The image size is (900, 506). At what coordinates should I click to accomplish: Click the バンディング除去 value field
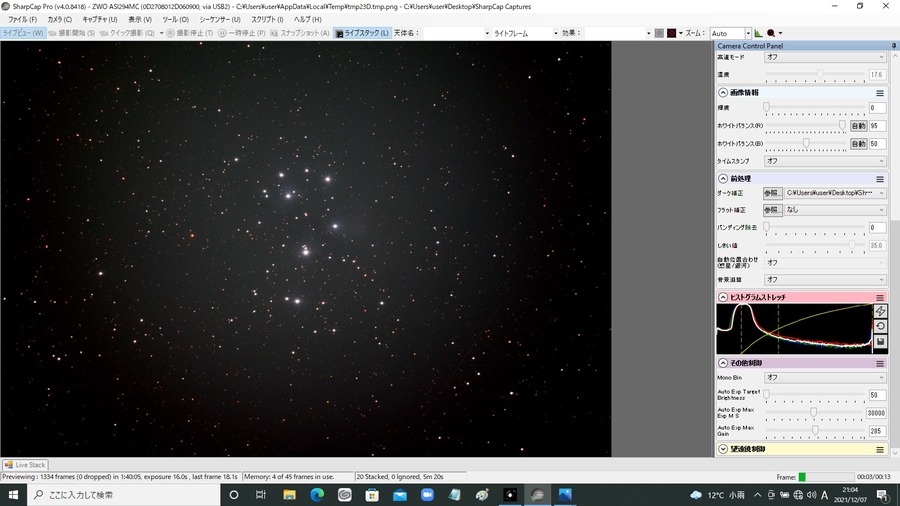coord(876,228)
